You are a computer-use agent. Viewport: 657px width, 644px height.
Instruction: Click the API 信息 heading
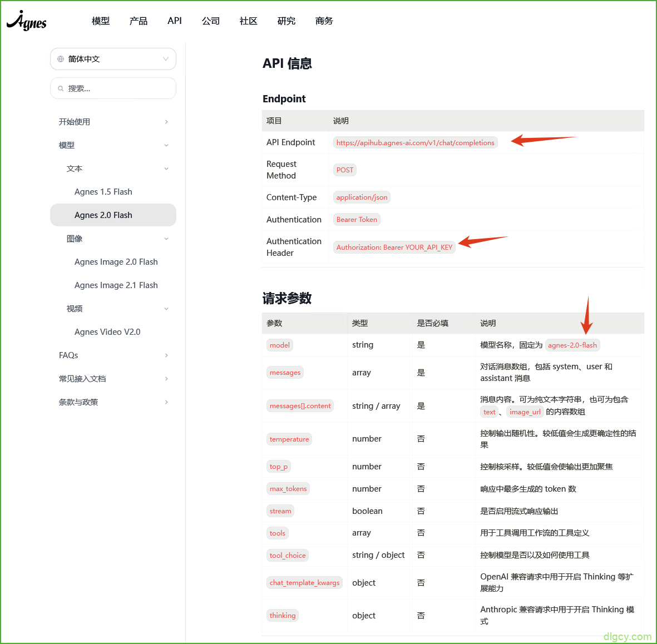tap(288, 63)
